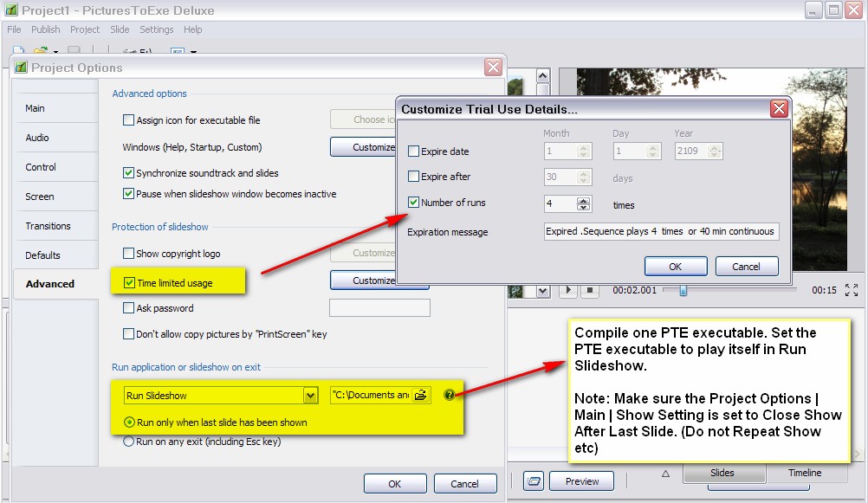The image size is (868, 503).
Task: Click the slide list scroll up arrow
Action: [542, 76]
